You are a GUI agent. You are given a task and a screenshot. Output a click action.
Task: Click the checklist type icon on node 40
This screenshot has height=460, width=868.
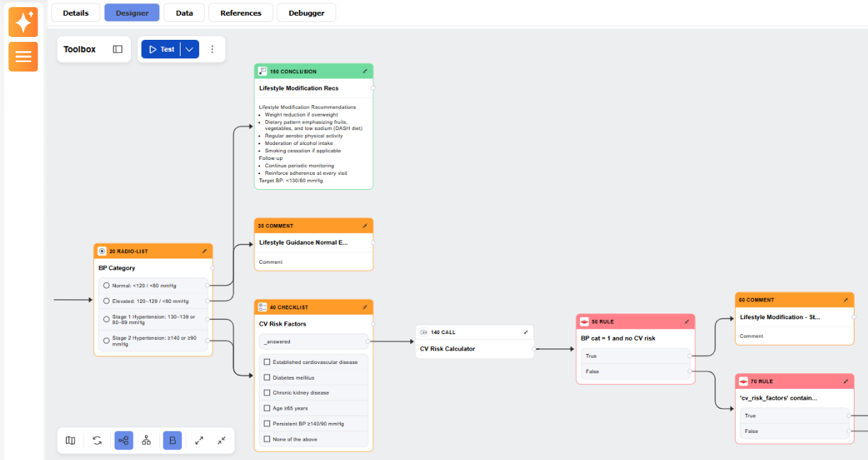[262, 307]
